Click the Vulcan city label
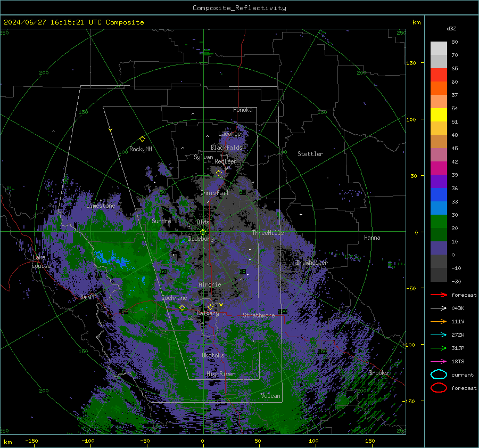 coord(270,396)
